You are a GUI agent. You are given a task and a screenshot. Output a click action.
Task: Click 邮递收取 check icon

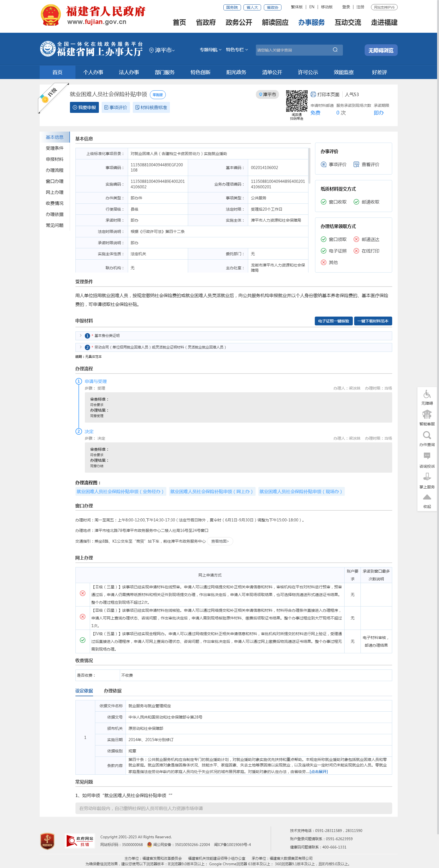(356, 202)
